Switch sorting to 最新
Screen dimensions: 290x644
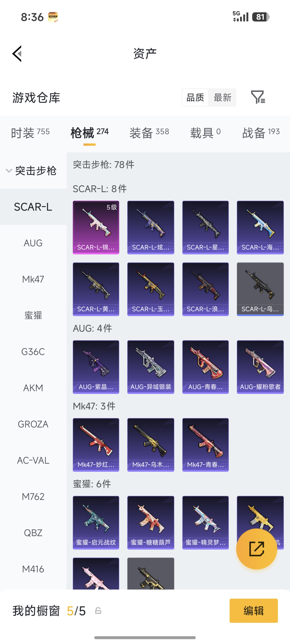223,97
